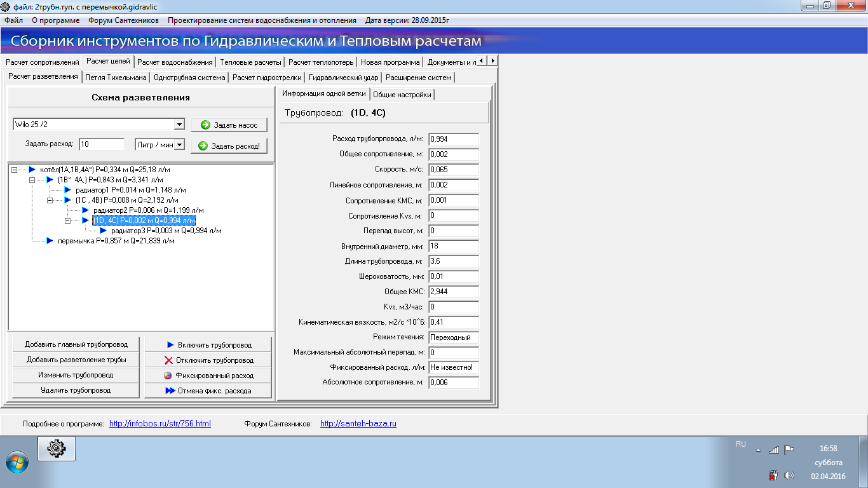Viewport: 868px width, 488px height.
Task: Select the перемычка P=0,857 м tree row
Action: (x=116, y=241)
